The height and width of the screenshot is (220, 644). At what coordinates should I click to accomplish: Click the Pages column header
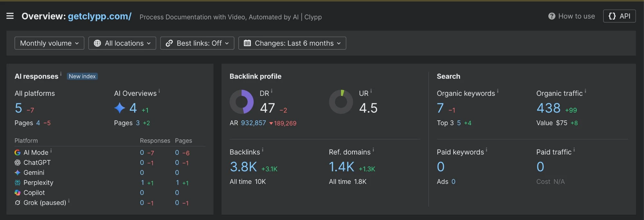(184, 141)
